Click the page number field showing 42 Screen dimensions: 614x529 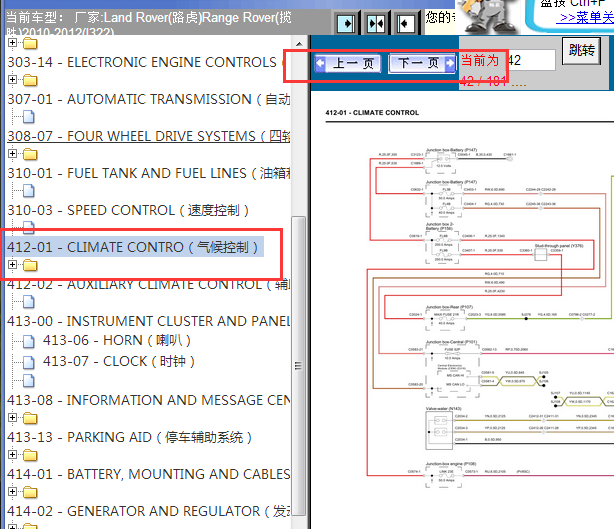[x=531, y=60]
